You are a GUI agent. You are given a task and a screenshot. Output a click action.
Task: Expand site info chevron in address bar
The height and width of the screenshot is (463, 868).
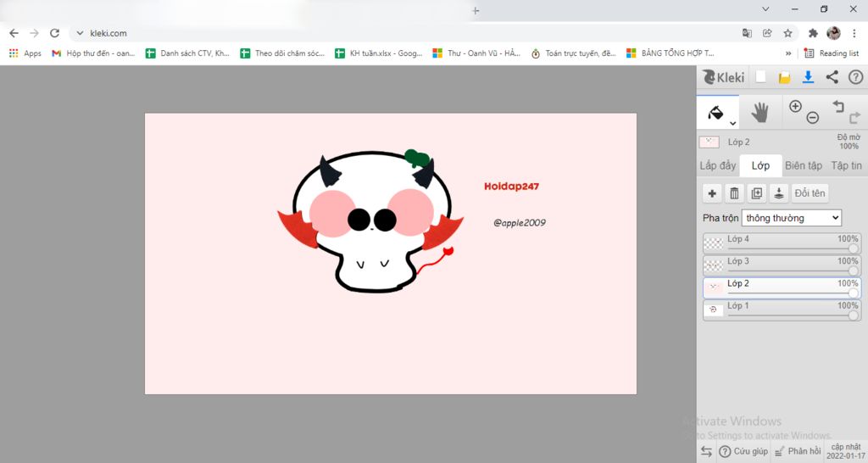(80, 33)
